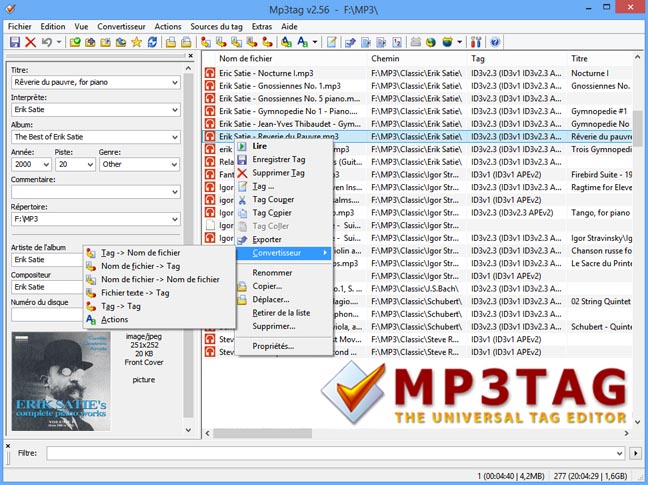The image size is (648, 485).
Task: Open the Quick actions dropdown arrow
Action: pyautogui.click(x=315, y=42)
